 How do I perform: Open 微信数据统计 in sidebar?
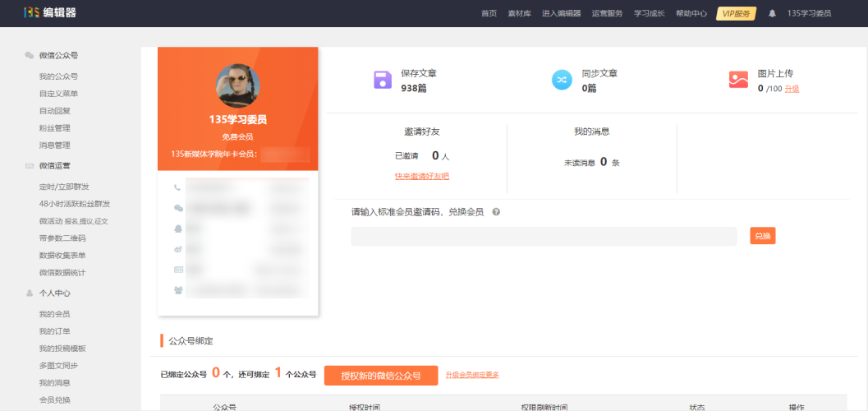[x=62, y=273]
